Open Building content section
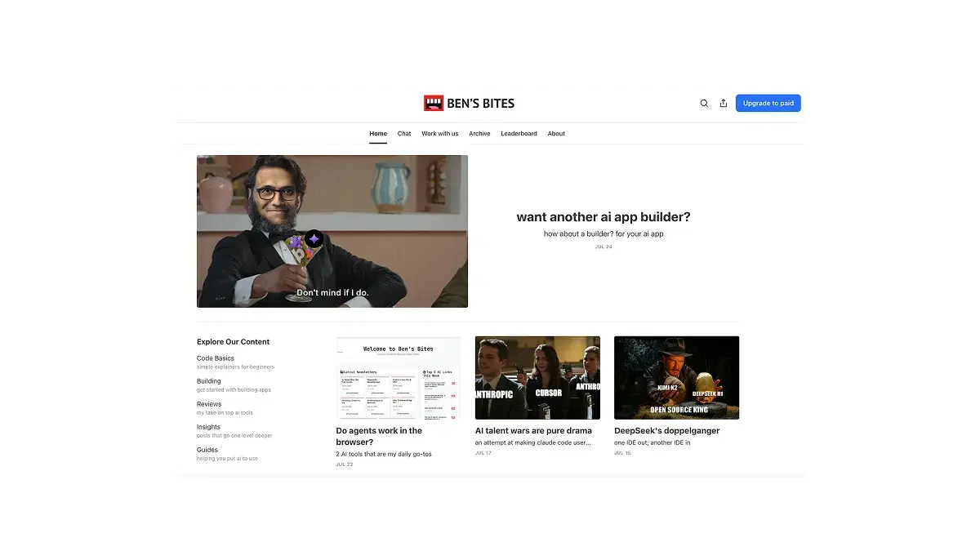Viewport: 980px width, 551px height. coord(209,381)
